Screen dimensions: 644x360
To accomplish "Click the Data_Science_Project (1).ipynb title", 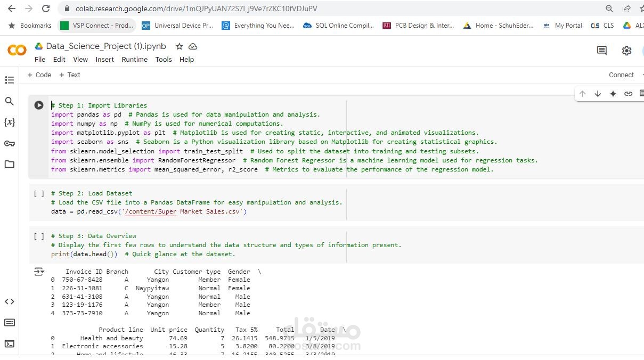I will click(106, 46).
